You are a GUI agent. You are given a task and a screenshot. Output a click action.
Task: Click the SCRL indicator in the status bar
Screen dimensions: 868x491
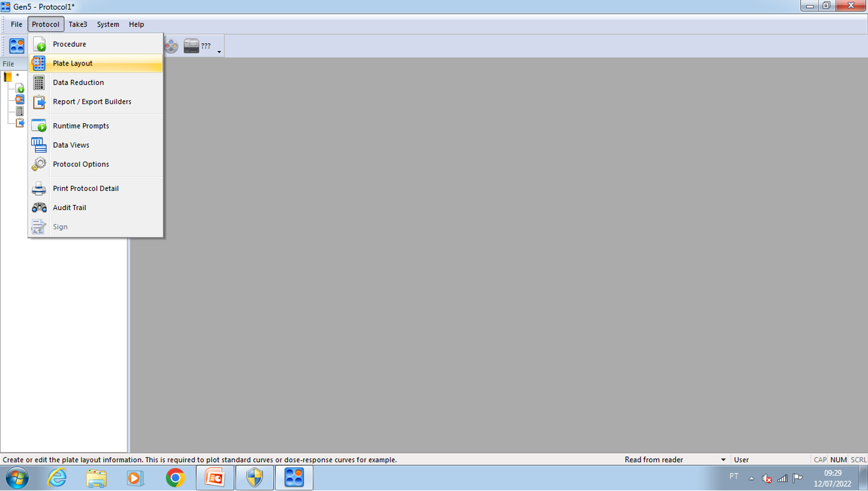[x=858, y=460]
